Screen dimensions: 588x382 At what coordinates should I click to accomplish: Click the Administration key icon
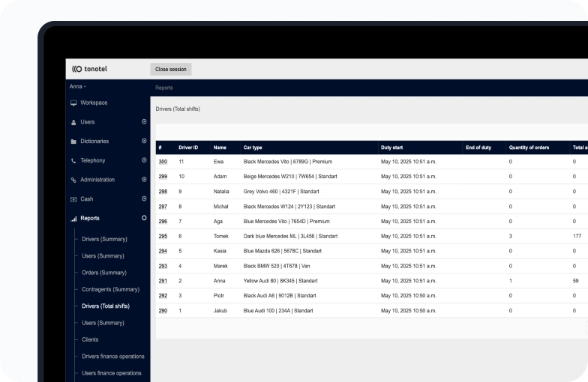[x=73, y=181]
